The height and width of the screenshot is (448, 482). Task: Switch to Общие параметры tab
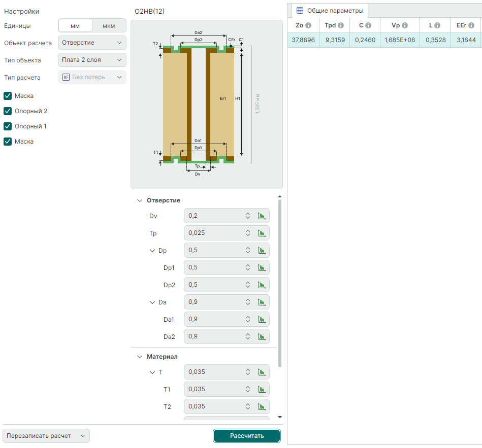tap(330, 11)
